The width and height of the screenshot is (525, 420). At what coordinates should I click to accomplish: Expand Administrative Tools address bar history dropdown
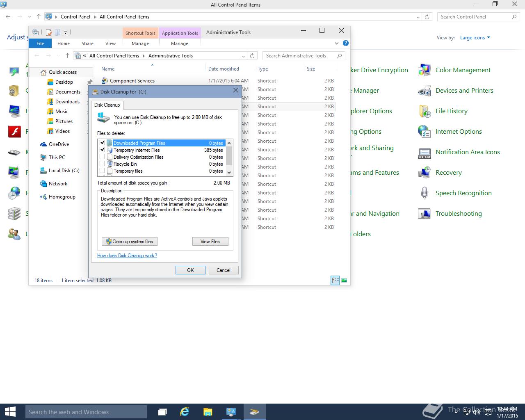point(243,56)
